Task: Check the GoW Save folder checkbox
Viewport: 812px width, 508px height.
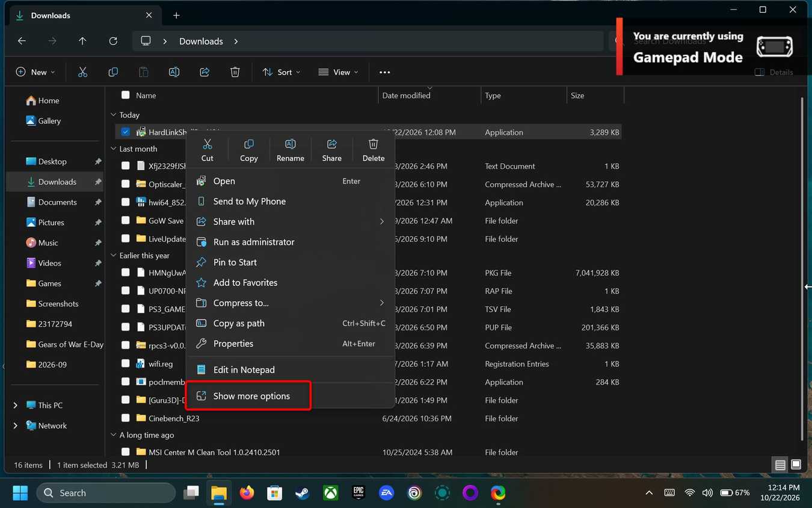Action: [125, 220]
